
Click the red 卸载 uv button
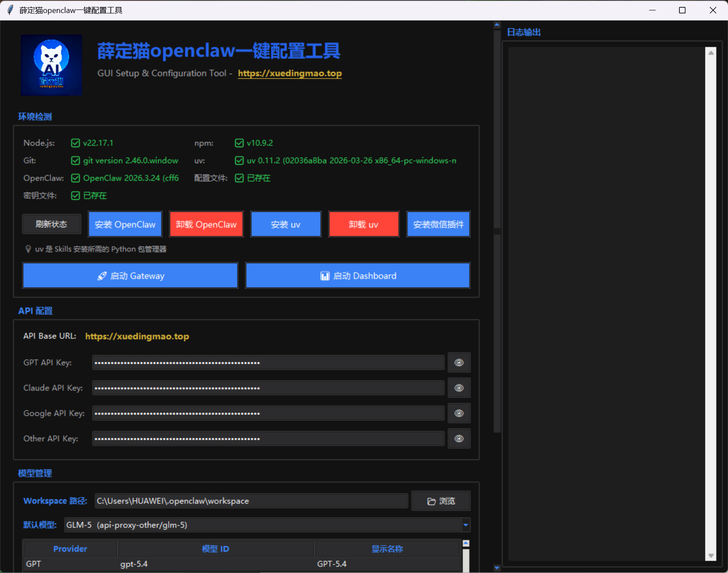click(x=364, y=224)
